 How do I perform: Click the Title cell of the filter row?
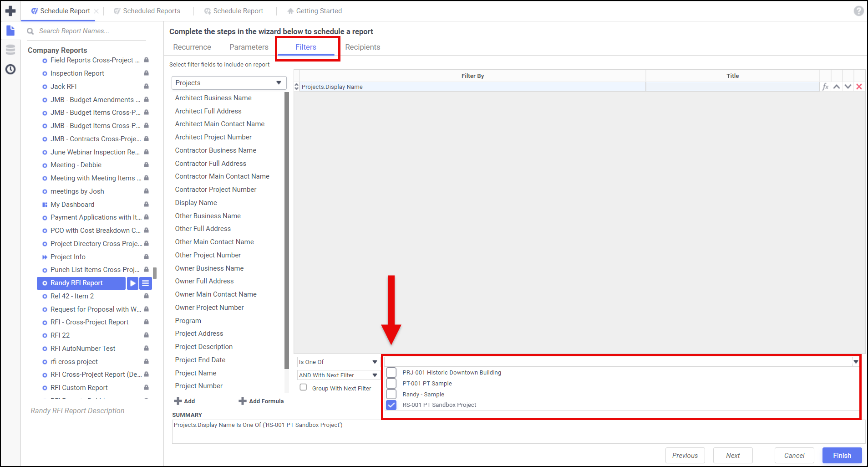(x=732, y=87)
